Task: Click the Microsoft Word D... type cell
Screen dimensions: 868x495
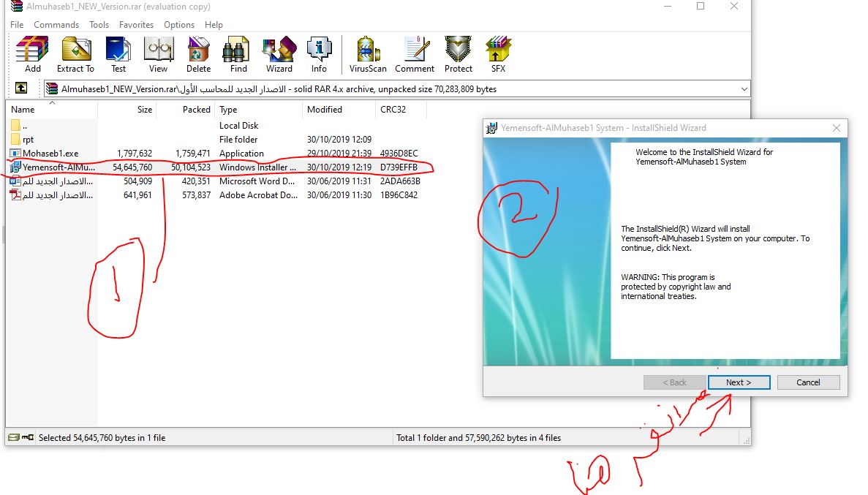Action: [x=257, y=181]
